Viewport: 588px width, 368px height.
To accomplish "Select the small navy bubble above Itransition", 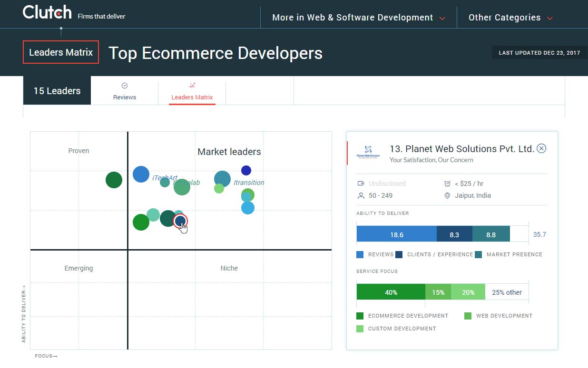I will tap(246, 170).
